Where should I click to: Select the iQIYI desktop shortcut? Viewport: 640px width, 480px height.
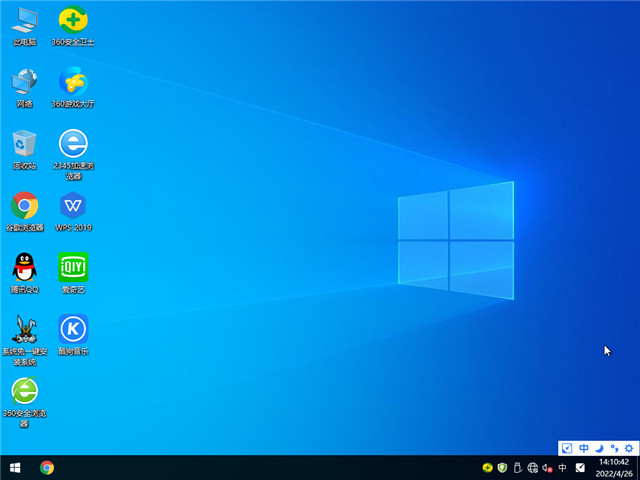pos(72,267)
